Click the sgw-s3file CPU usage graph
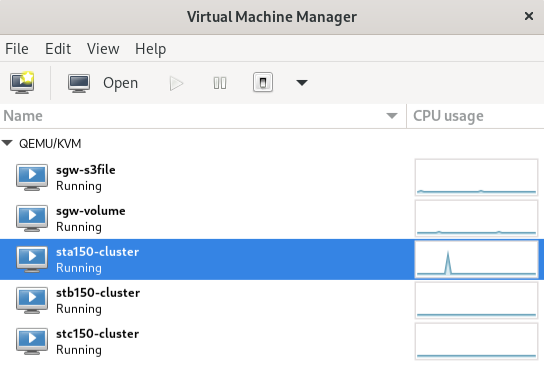The width and height of the screenshot is (544, 374). coord(476,177)
